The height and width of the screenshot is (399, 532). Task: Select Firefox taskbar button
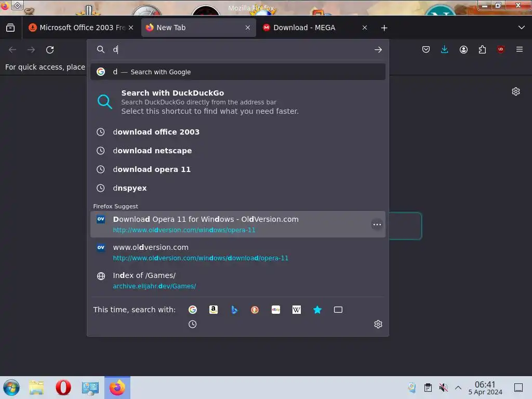tap(117, 388)
